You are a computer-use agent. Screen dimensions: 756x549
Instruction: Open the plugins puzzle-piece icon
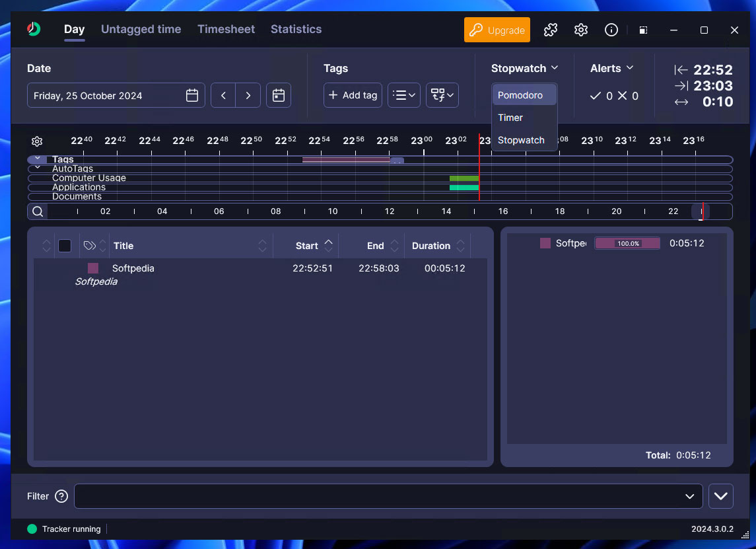[550, 30]
